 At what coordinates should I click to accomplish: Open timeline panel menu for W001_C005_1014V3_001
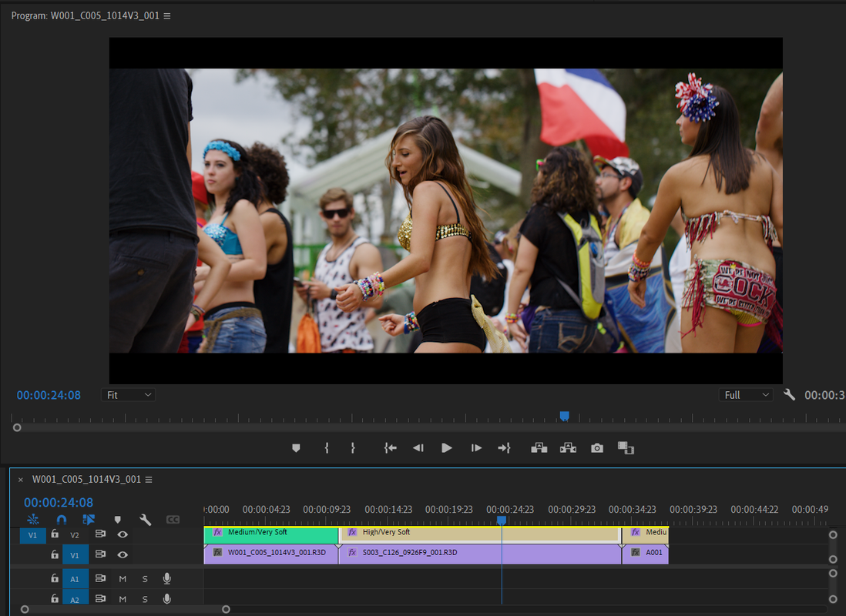tap(149, 480)
